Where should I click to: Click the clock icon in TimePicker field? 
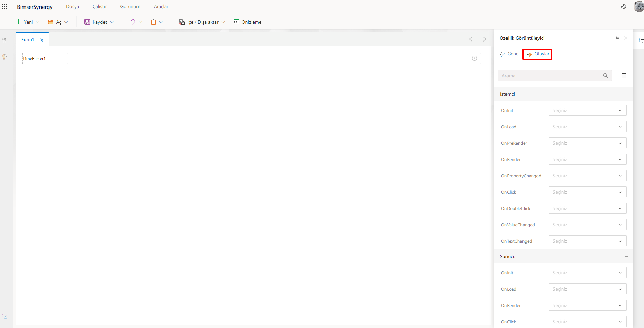click(x=474, y=59)
